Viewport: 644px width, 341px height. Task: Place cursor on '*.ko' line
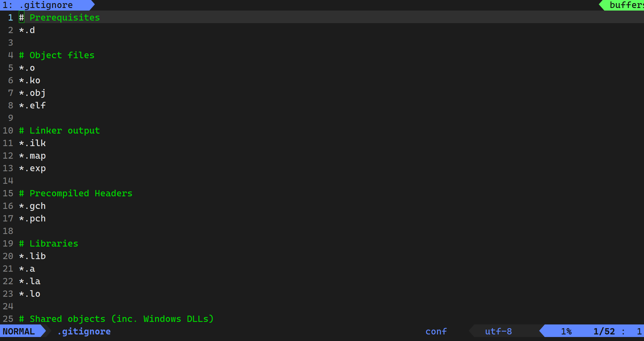30,80
